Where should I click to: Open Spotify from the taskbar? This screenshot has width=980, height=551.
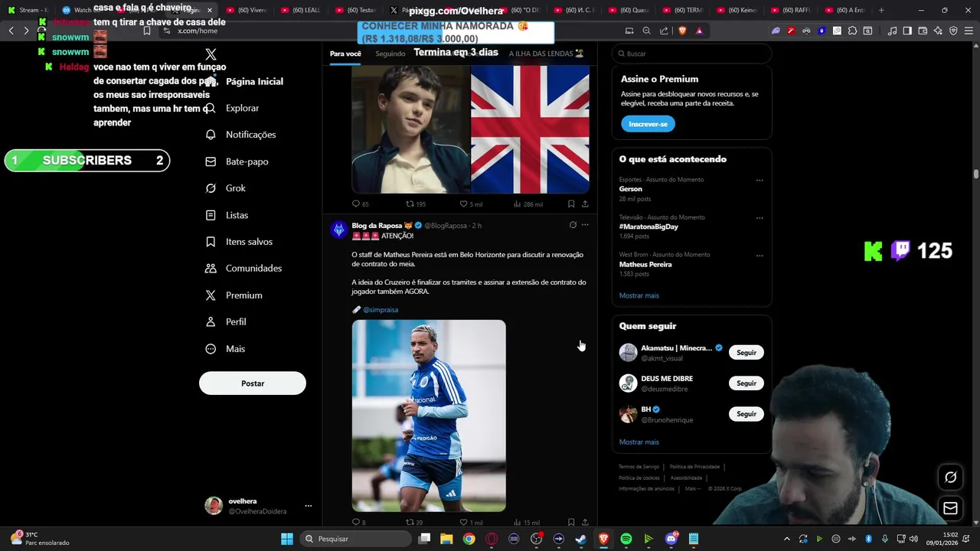click(626, 539)
